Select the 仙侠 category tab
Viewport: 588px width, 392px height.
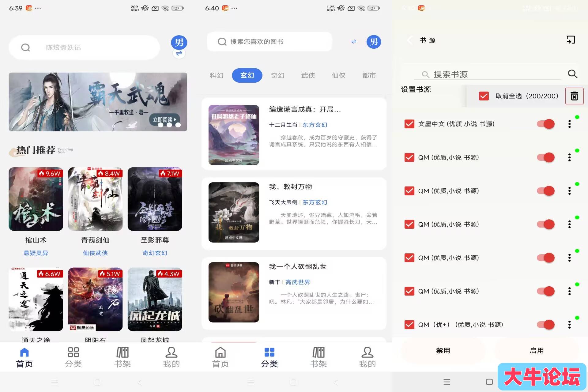pos(339,75)
